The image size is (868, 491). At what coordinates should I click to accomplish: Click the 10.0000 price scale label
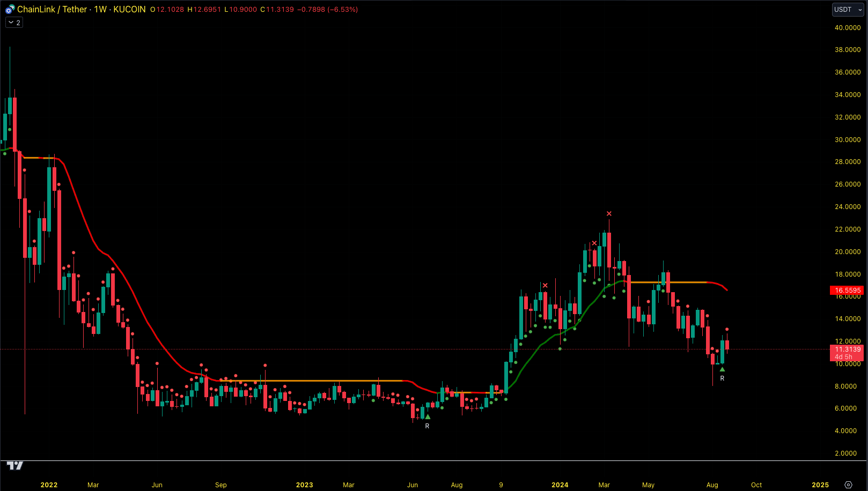pos(848,363)
